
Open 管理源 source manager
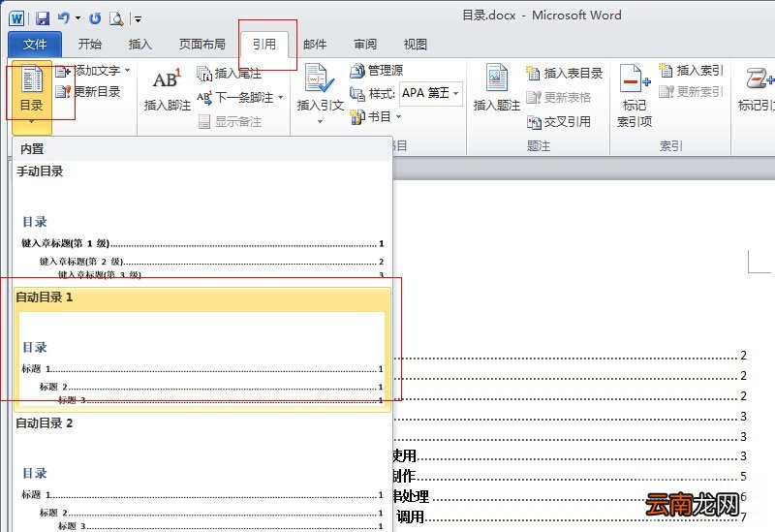click(377, 71)
